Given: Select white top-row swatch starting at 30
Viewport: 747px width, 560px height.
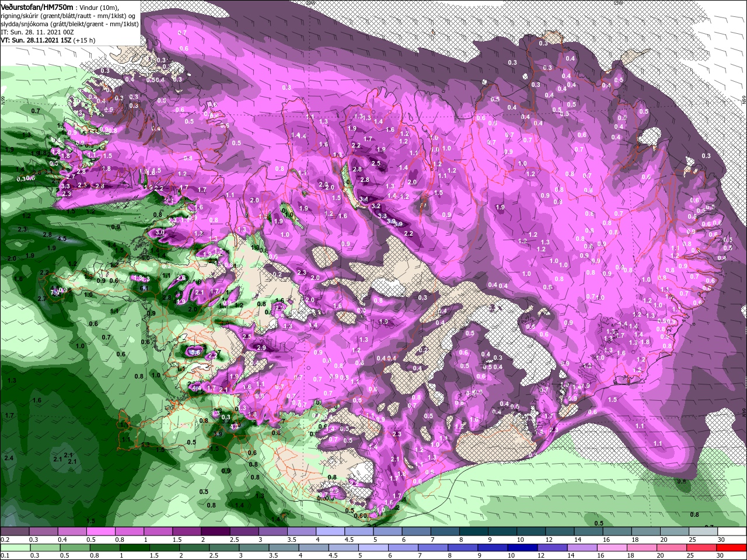Looking at the screenshot, I should click(x=732, y=531).
